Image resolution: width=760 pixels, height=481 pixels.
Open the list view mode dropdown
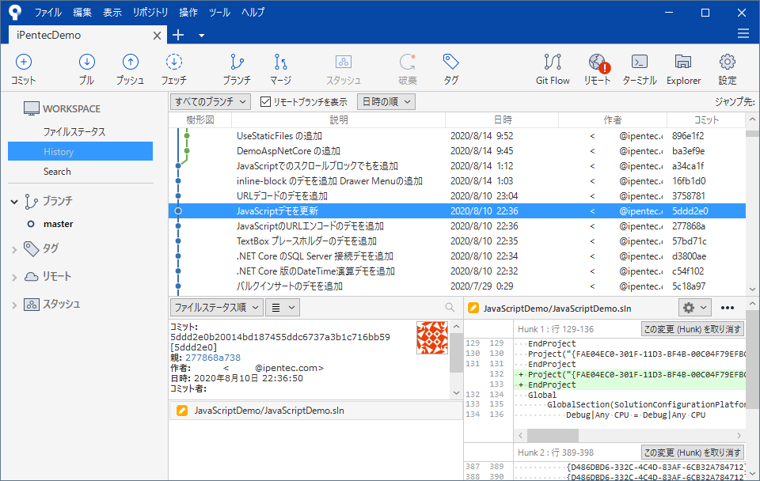(283, 307)
